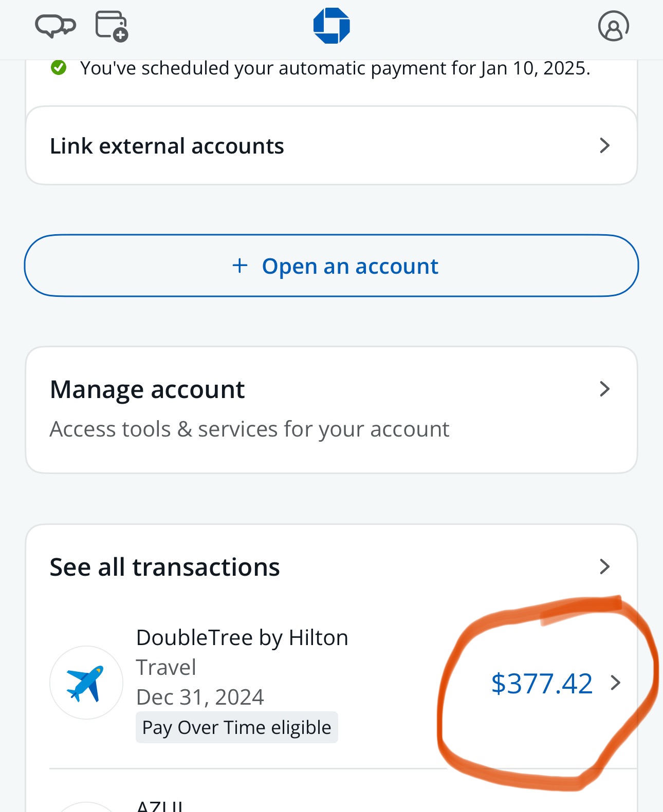
Task: Tap the automatic payment scheduled message
Action: pos(335,68)
